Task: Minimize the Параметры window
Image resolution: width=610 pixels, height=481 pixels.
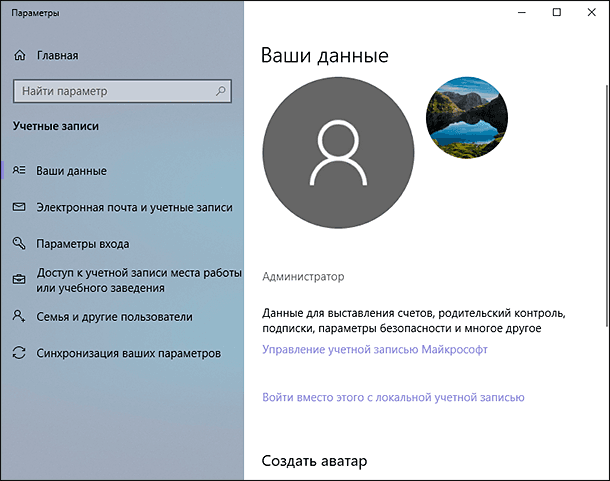Action: [522, 12]
